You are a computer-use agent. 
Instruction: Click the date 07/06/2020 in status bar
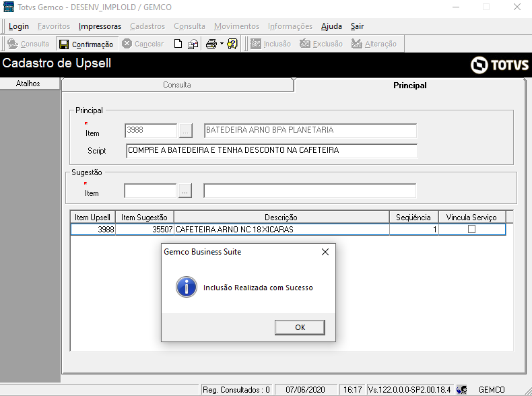(305, 390)
